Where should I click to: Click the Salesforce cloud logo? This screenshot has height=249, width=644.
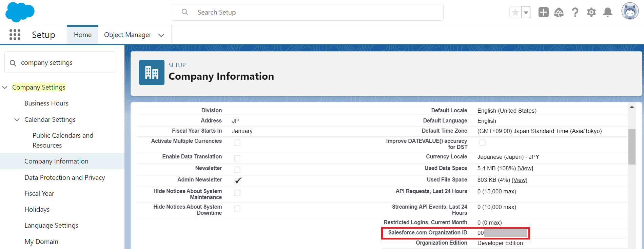(x=20, y=12)
